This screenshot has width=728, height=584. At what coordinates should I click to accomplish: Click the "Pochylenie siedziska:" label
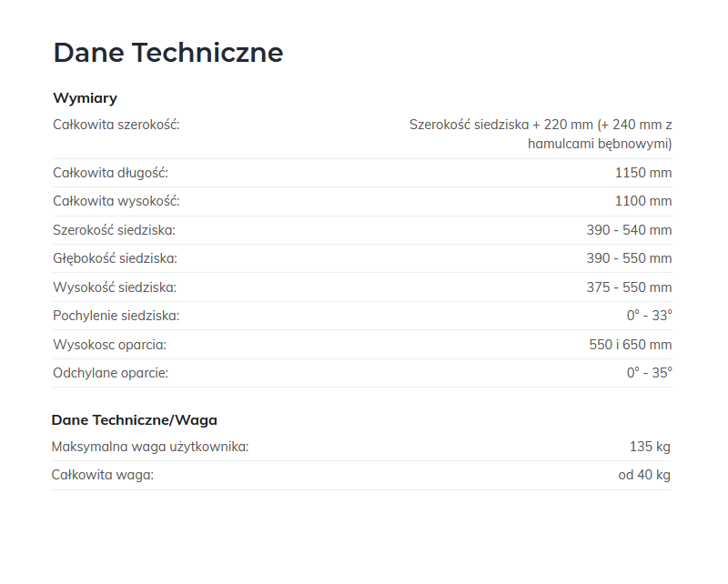pos(116,316)
